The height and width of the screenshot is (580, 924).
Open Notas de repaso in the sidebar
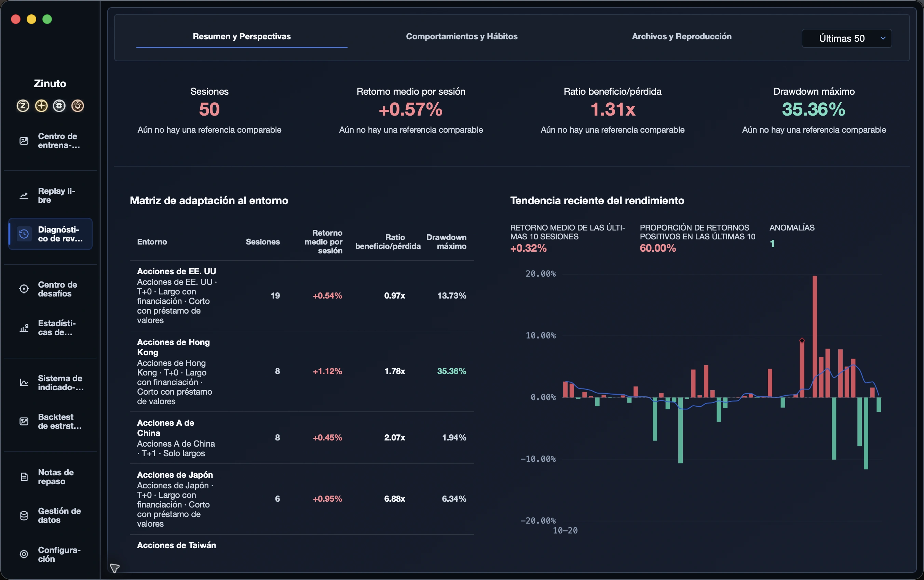click(x=50, y=477)
